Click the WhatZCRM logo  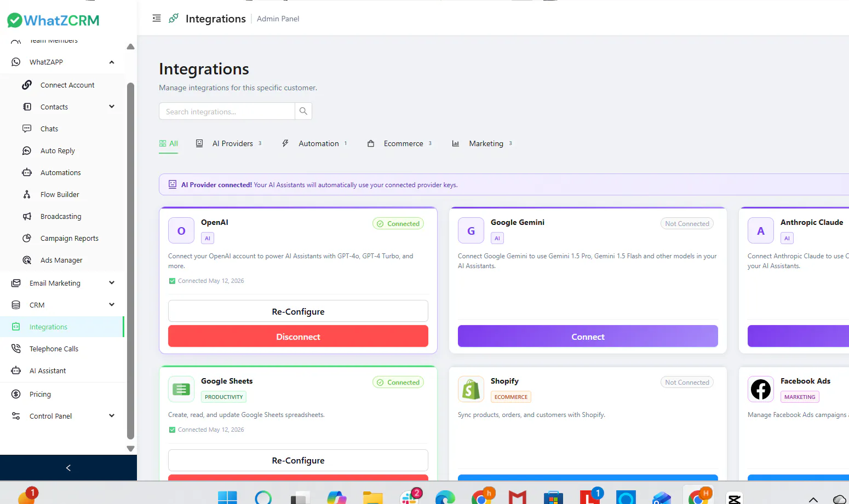click(53, 20)
